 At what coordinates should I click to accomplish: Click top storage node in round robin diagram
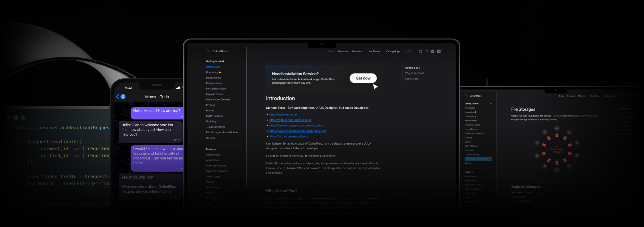click(x=557, y=128)
